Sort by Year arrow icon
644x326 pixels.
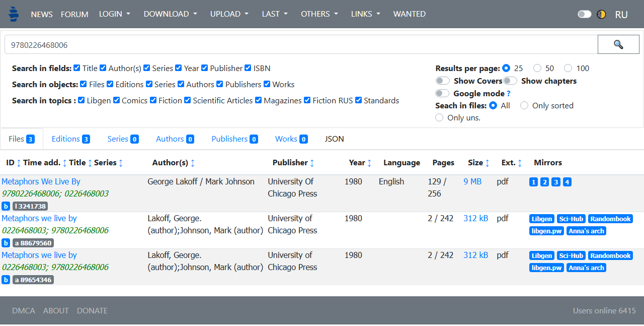369,163
